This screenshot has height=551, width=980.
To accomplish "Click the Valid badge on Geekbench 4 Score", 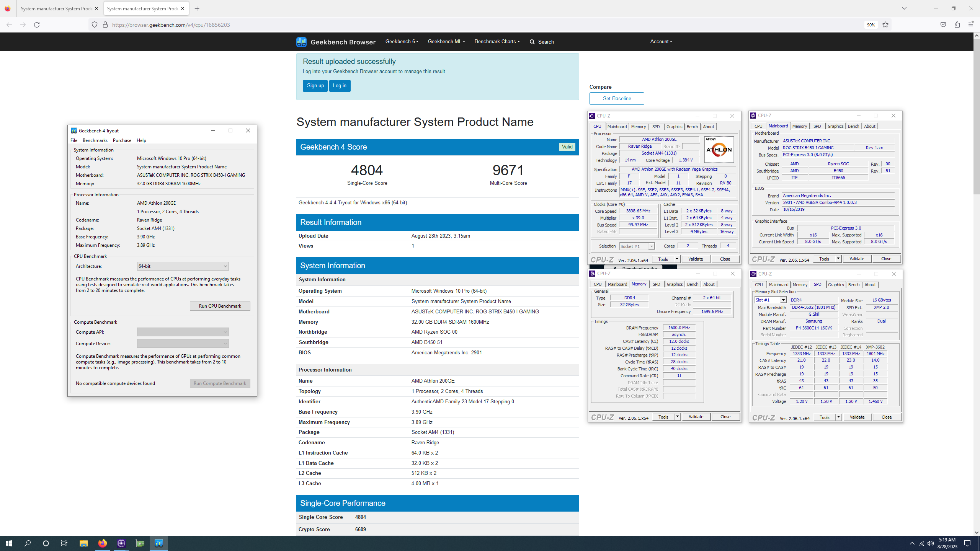I will pos(567,147).
